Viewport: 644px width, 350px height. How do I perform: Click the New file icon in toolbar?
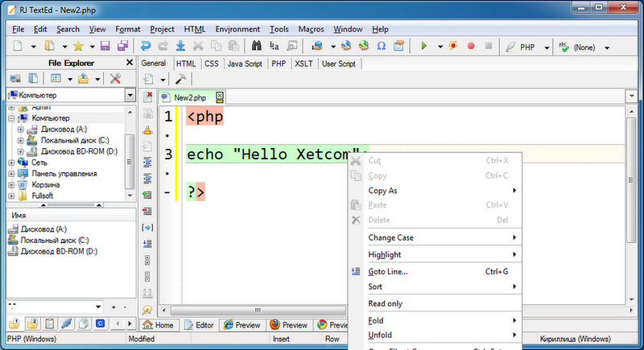[x=18, y=46]
